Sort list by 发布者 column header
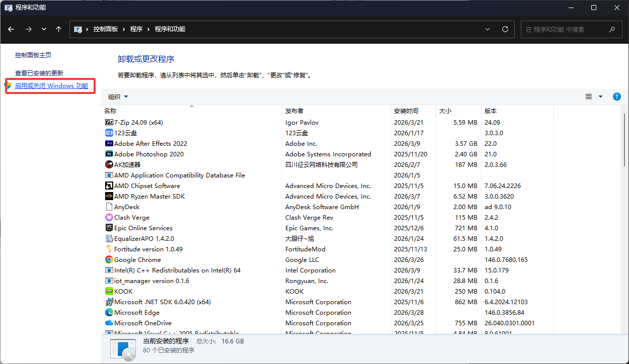Viewport: 629px width, 364px height. (294, 111)
